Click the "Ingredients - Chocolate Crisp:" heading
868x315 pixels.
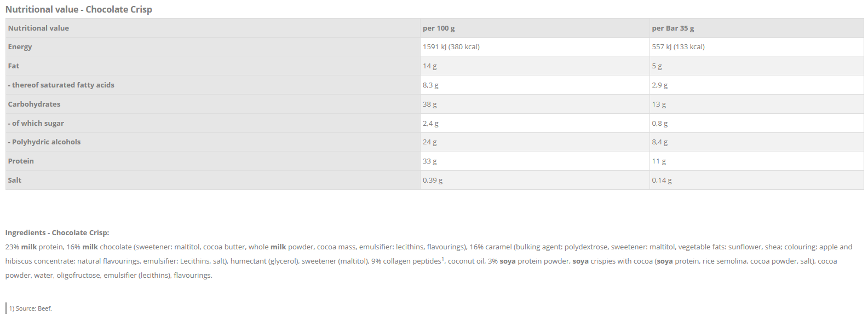58,232
